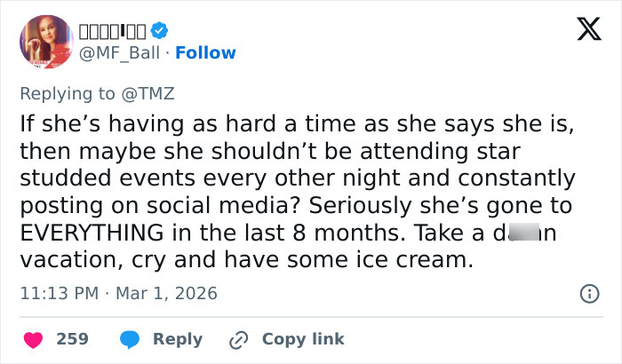
Task: Open the tweet info circle icon
Action: pyautogui.click(x=588, y=293)
